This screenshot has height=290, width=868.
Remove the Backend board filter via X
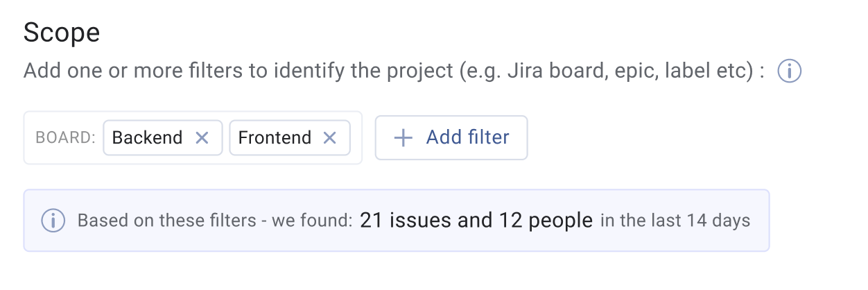pyautogui.click(x=202, y=138)
